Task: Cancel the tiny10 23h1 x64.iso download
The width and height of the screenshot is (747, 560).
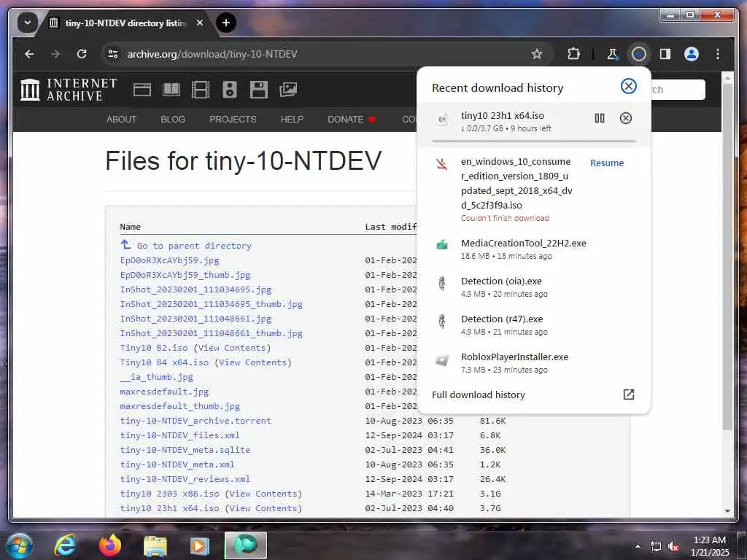Action: click(625, 118)
